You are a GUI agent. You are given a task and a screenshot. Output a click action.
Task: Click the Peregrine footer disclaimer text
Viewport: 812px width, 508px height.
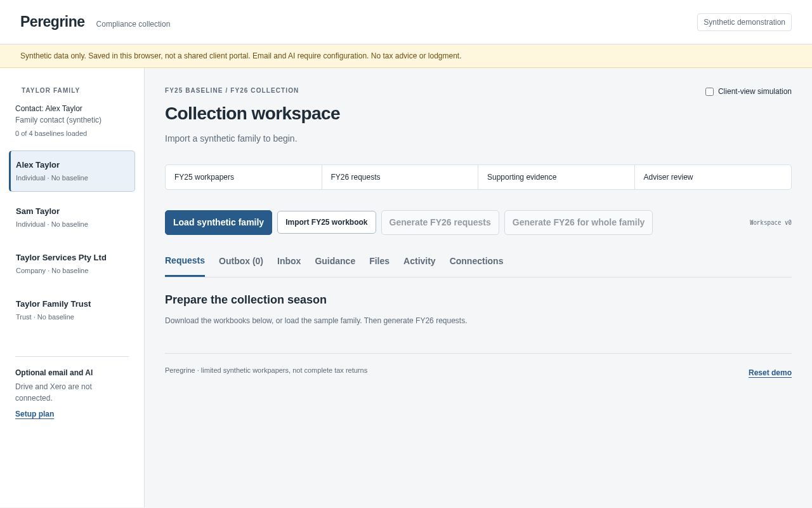click(266, 370)
